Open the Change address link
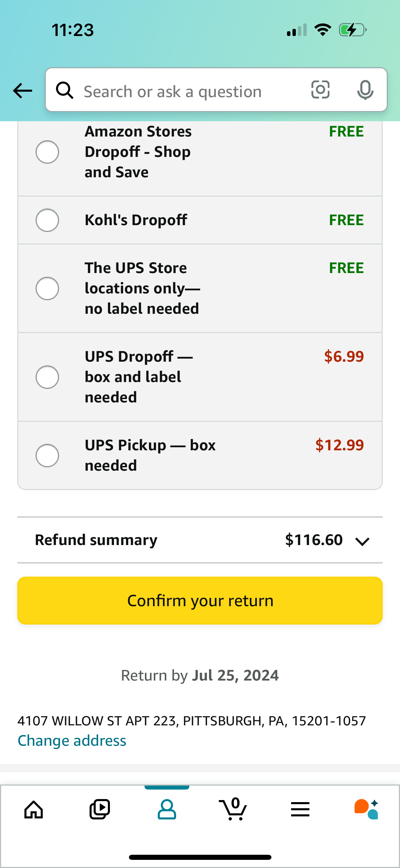 (72, 740)
